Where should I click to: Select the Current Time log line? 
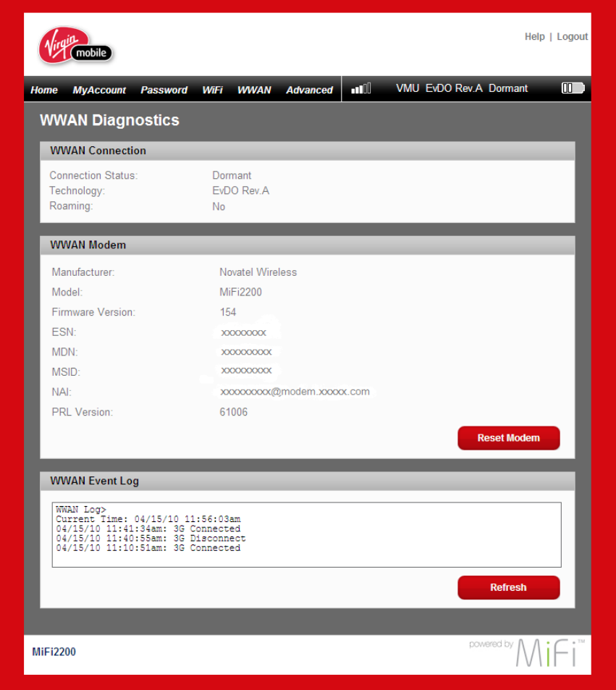tap(148, 519)
